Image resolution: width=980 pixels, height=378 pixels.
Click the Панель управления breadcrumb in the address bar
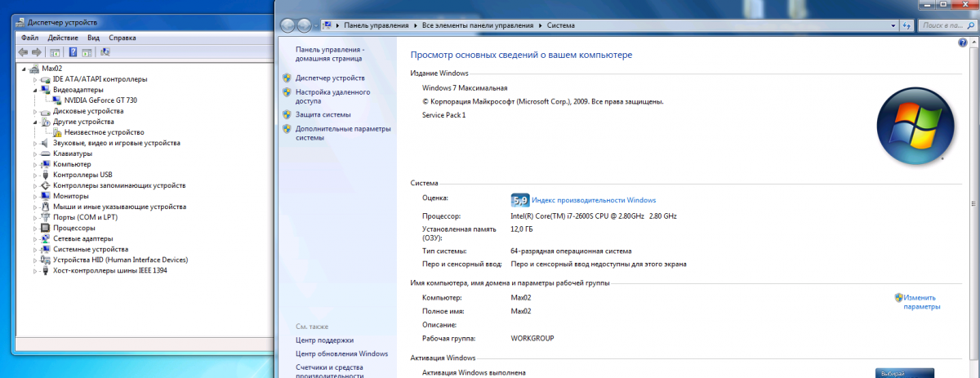tap(378, 25)
